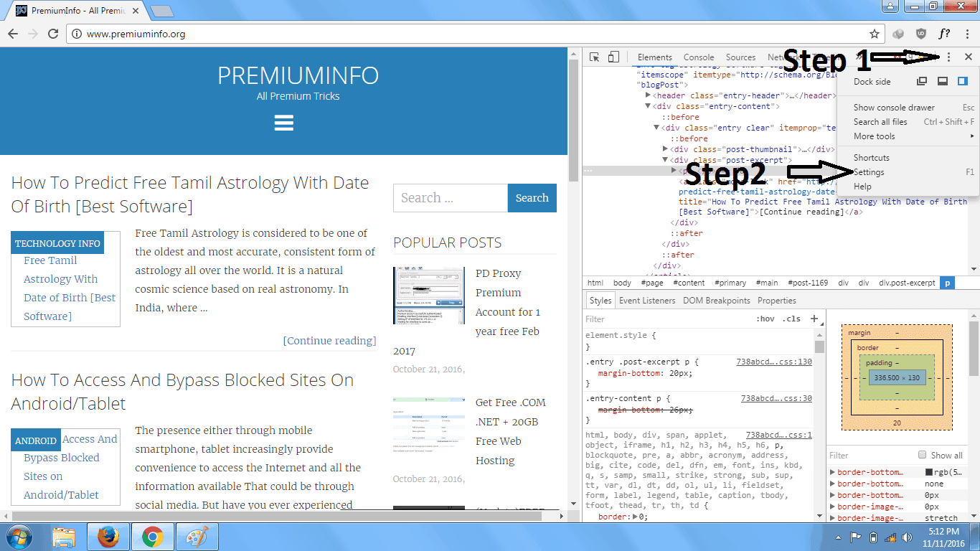980x551 pixels.
Task: Click the Chrome reload button
Action: pos(52,34)
